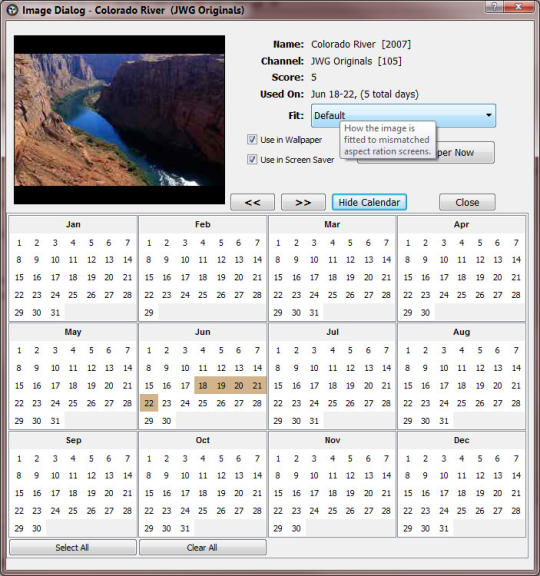
Task: Open the Fit dropdown set to Default
Action: (403, 115)
